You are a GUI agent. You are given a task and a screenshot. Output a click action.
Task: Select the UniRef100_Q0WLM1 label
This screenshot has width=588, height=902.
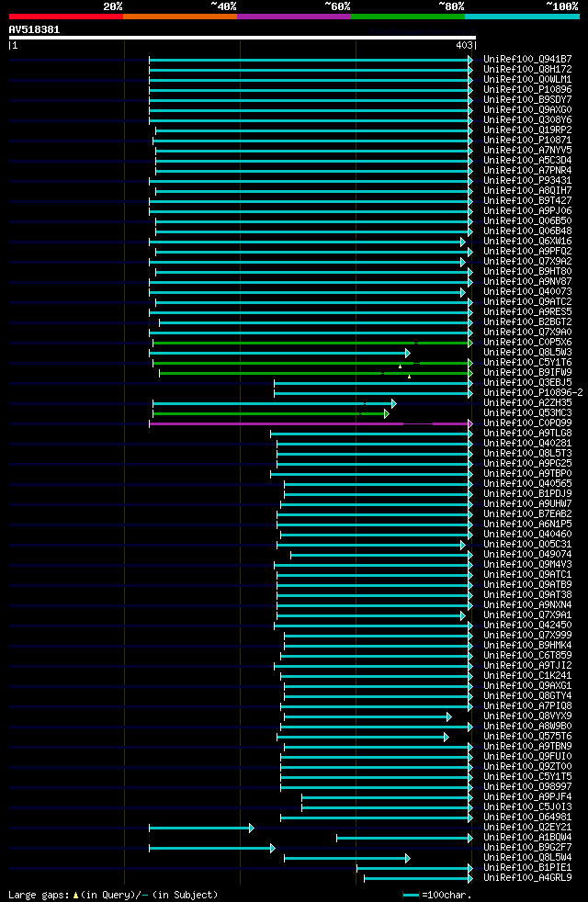click(527, 79)
